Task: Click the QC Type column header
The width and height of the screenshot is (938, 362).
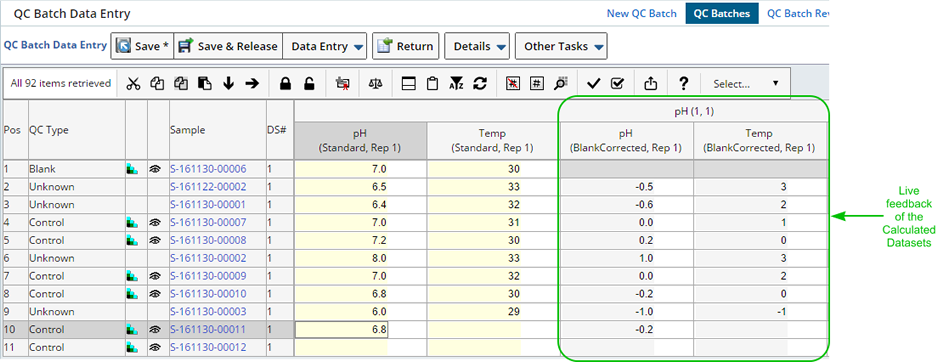Action: 77,130
